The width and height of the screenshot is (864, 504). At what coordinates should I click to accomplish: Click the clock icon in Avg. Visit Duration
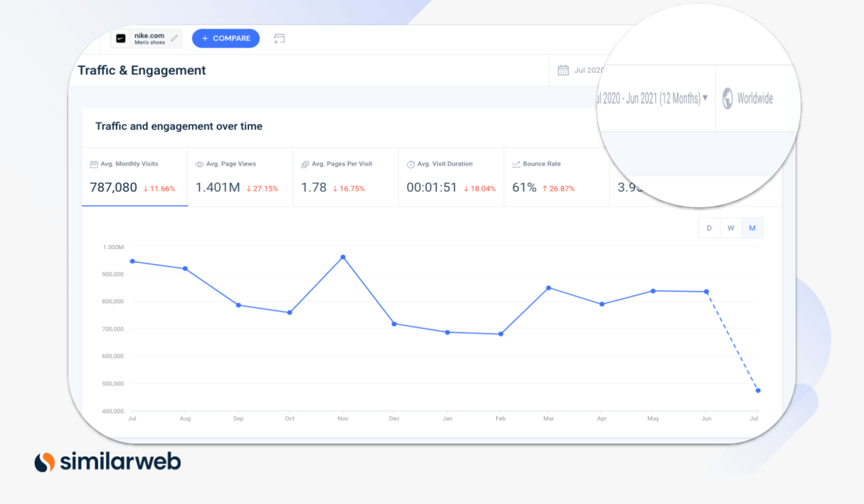pos(410,164)
